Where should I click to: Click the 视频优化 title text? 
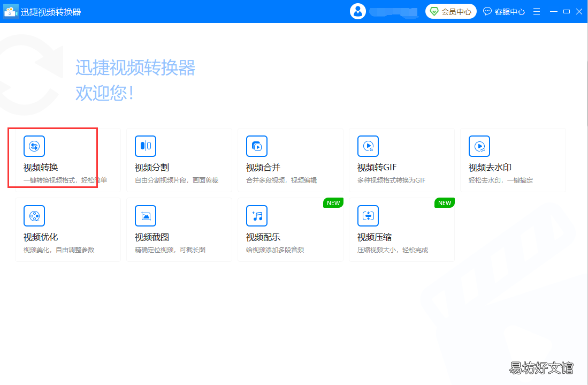(x=41, y=237)
